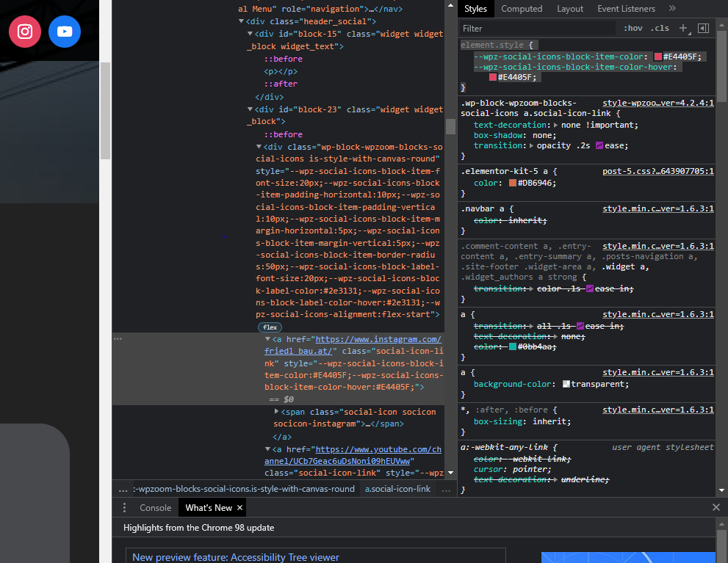Expand the breadcrumb's trailing ellipsis
728x563 pixels.
446,489
